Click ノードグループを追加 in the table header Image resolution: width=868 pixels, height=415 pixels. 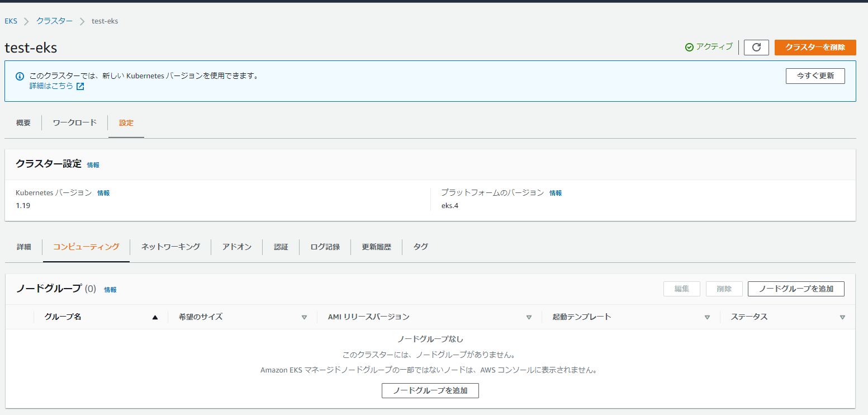(796, 289)
